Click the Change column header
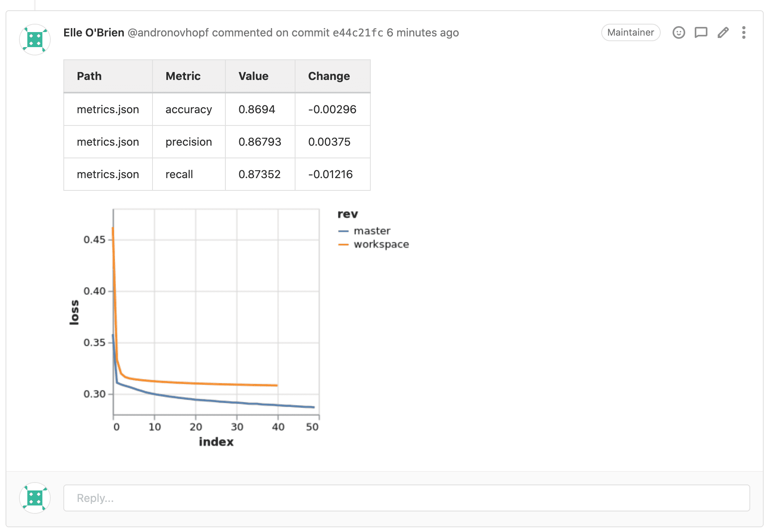The height and width of the screenshot is (532, 770). click(x=329, y=76)
